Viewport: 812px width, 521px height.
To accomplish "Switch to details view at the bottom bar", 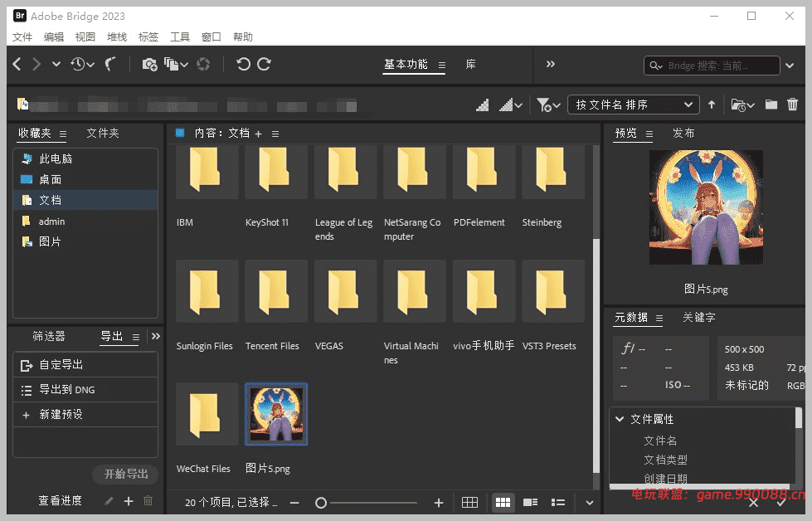I will [x=530, y=502].
